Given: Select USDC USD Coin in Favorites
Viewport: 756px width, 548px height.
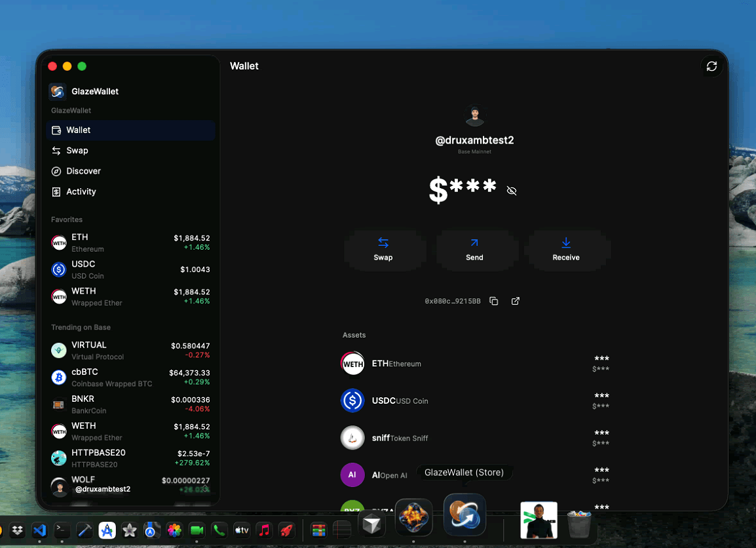Looking at the screenshot, I should coord(130,269).
